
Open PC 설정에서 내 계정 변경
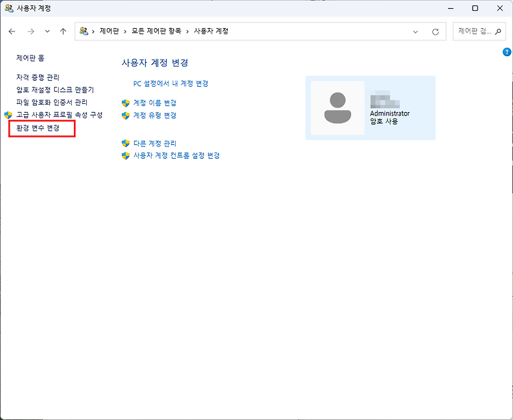[170, 83]
